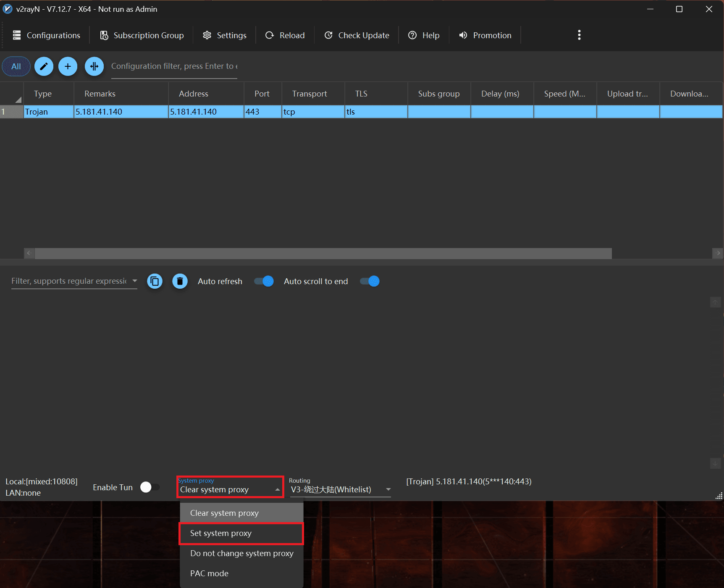
Task: Click the All subscription group button
Action: tap(16, 66)
